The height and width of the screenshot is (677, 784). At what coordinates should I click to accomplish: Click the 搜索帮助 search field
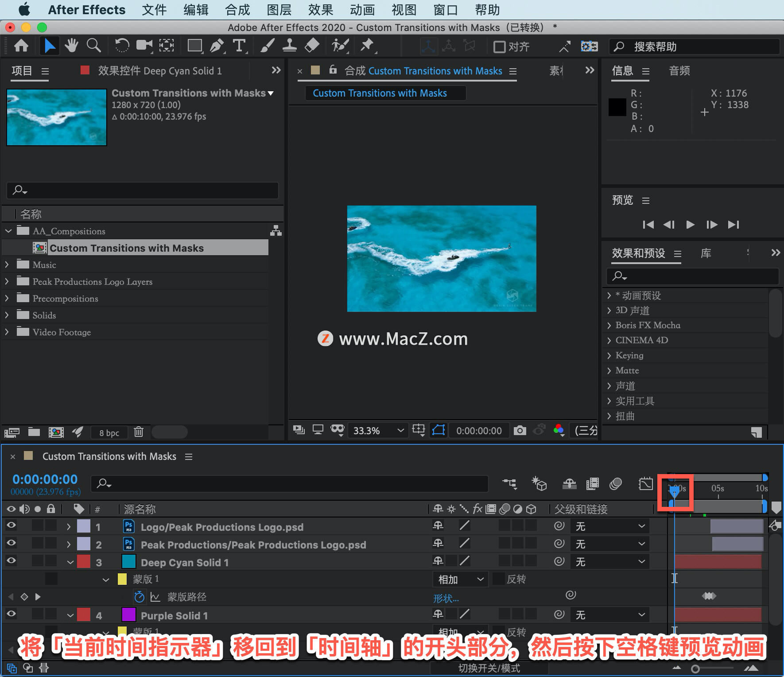pos(695,47)
